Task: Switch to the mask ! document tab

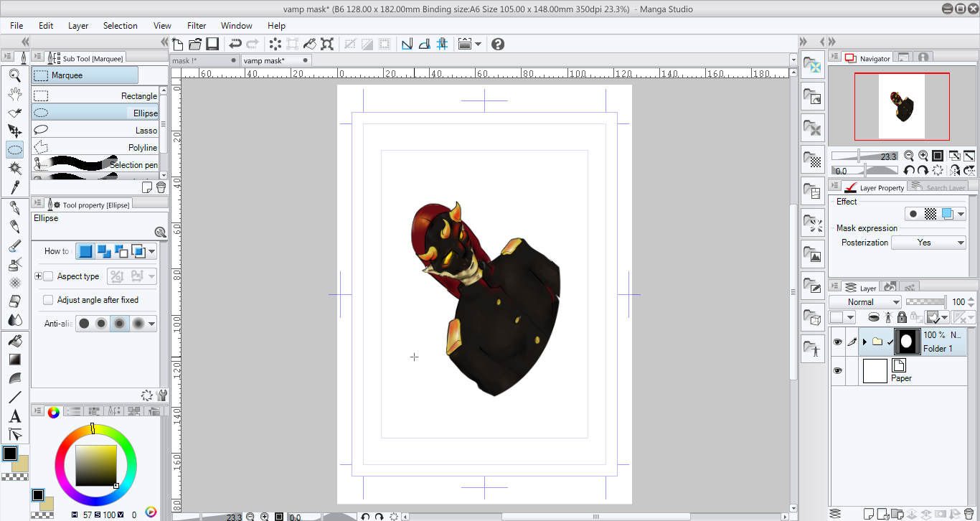Action: coord(204,60)
